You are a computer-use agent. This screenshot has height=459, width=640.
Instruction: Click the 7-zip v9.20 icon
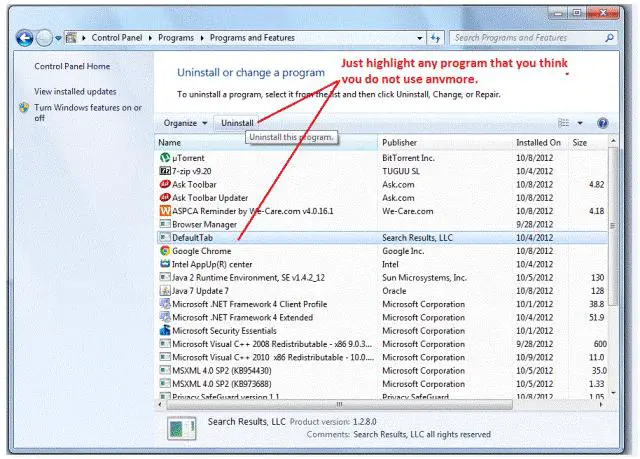165,171
